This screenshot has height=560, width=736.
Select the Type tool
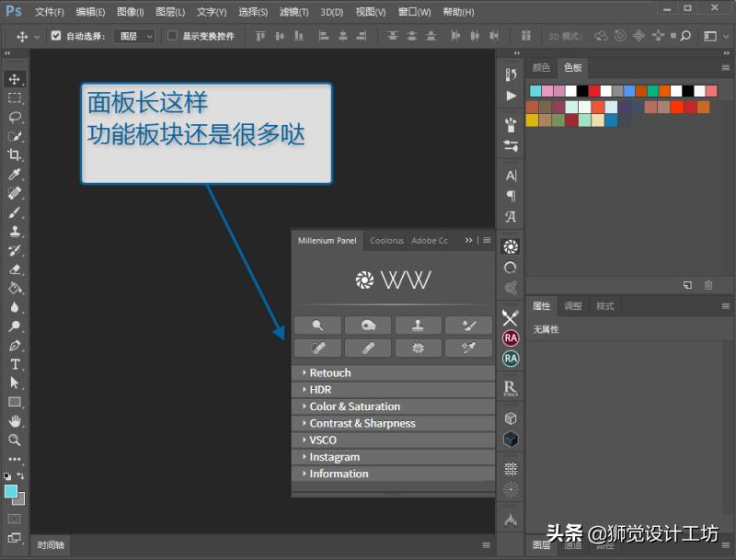[15, 365]
